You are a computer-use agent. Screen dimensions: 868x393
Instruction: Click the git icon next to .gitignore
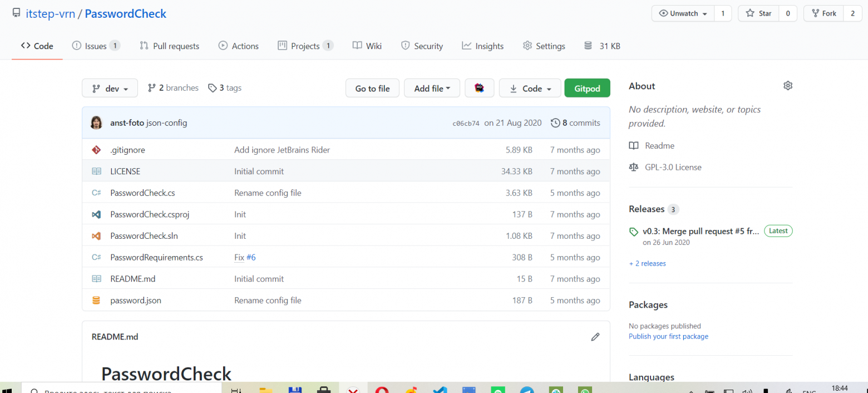pyautogui.click(x=96, y=150)
